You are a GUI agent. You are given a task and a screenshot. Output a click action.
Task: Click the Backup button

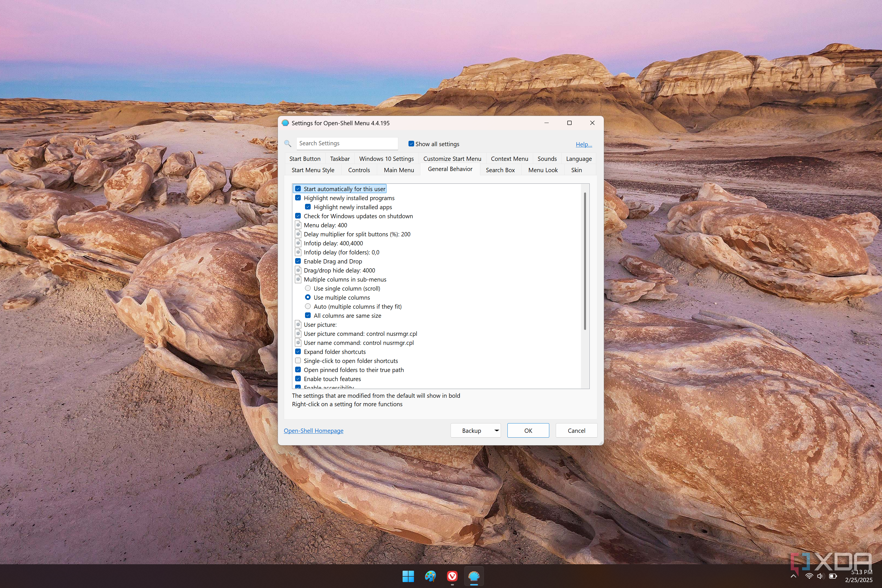pos(471,430)
